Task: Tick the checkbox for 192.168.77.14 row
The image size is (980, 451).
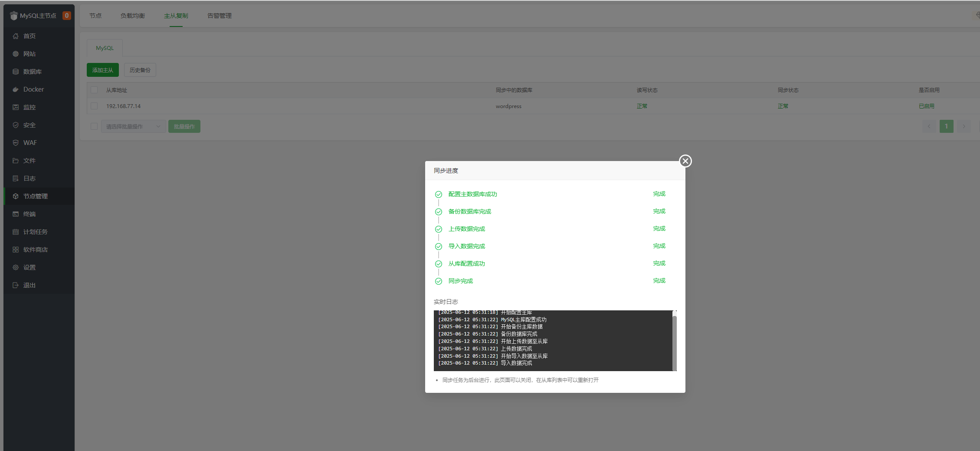Action: coord(94,106)
